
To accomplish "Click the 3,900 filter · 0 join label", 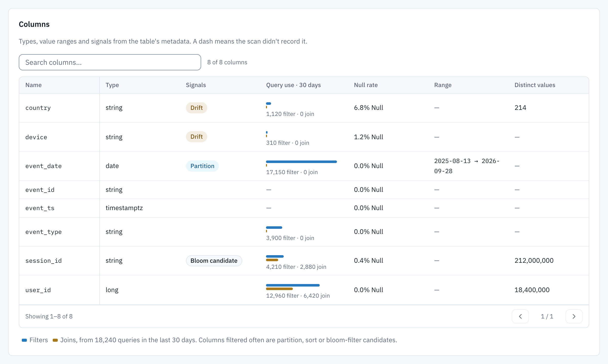I will (290, 238).
